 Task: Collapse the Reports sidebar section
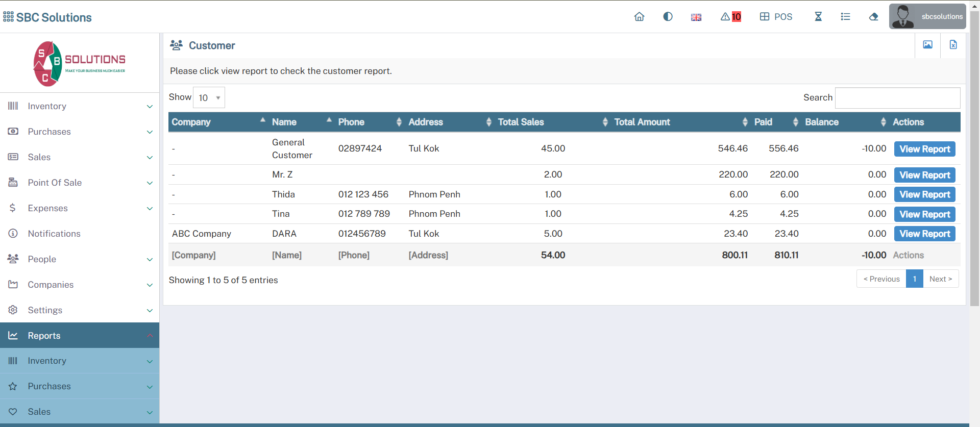point(80,336)
